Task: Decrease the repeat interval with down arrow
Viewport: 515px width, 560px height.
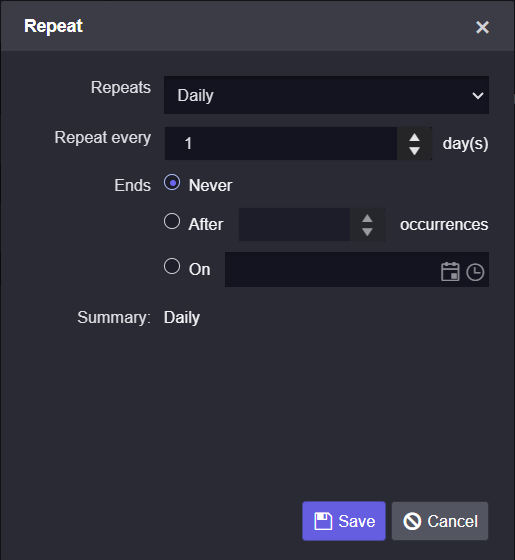Action: 414,151
